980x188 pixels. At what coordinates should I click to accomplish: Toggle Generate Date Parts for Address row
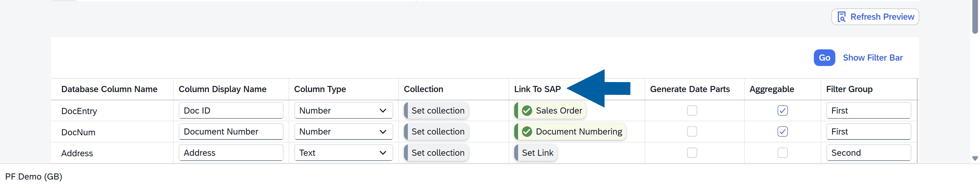[x=692, y=153]
